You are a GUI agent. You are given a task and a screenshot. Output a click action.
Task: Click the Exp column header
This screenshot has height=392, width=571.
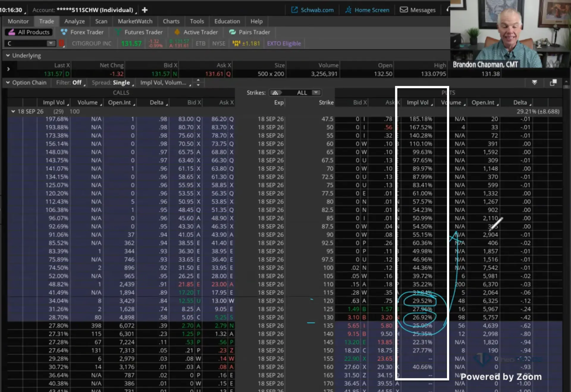(x=279, y=103)
